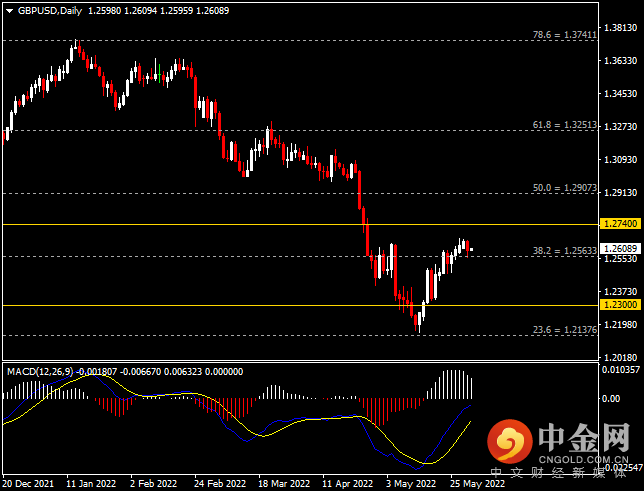Click the 1.29130 price axis value
The image size is (644, 491).
tap(621, 193)
